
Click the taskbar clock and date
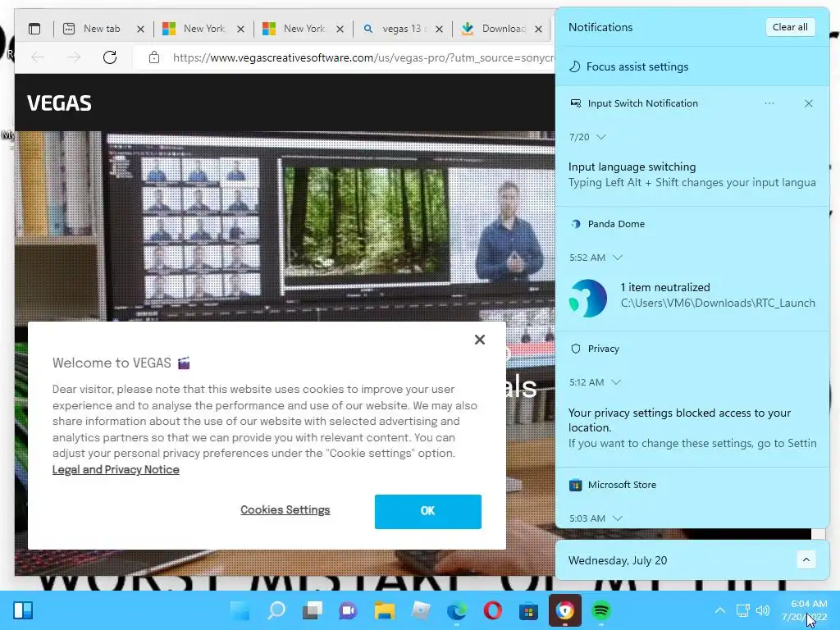[804, 610]
